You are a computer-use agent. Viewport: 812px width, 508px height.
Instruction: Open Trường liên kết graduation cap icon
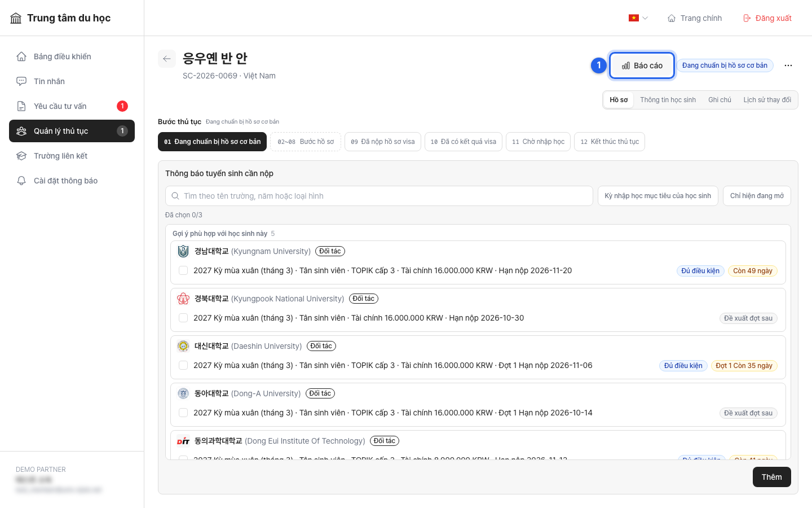[21, 156]
